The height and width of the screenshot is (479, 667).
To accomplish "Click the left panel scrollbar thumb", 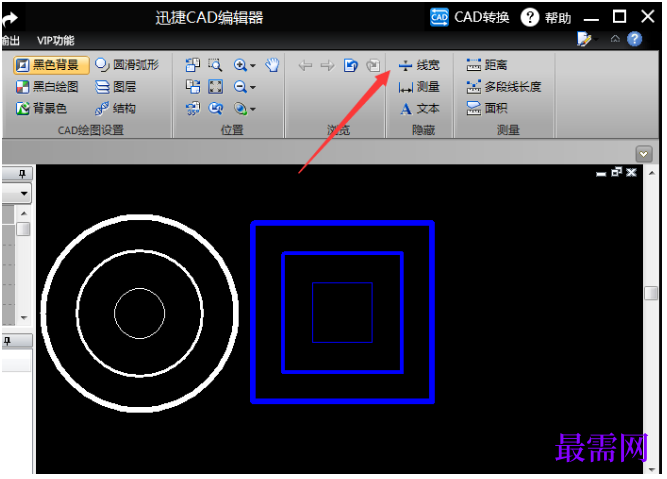I will (x=23, y=229).
